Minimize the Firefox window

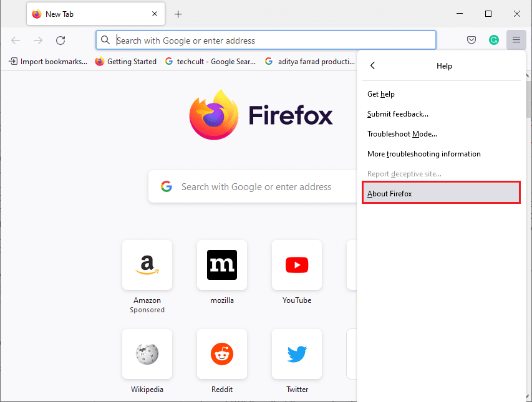pyautogui.click(x=460, y=14)
